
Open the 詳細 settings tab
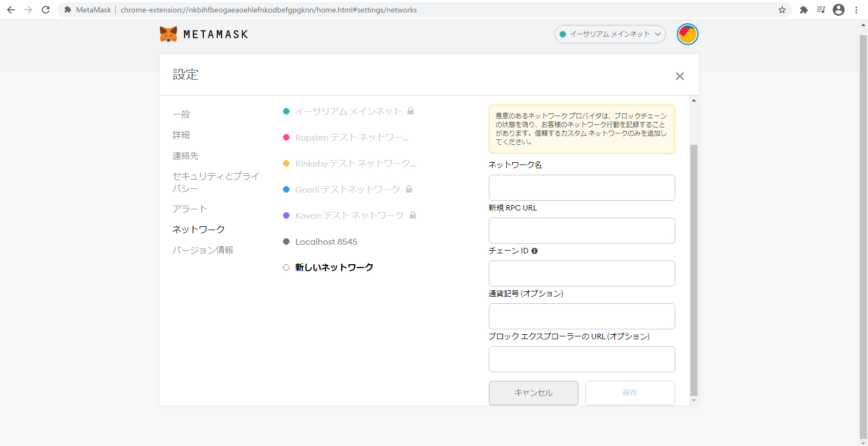181,135
